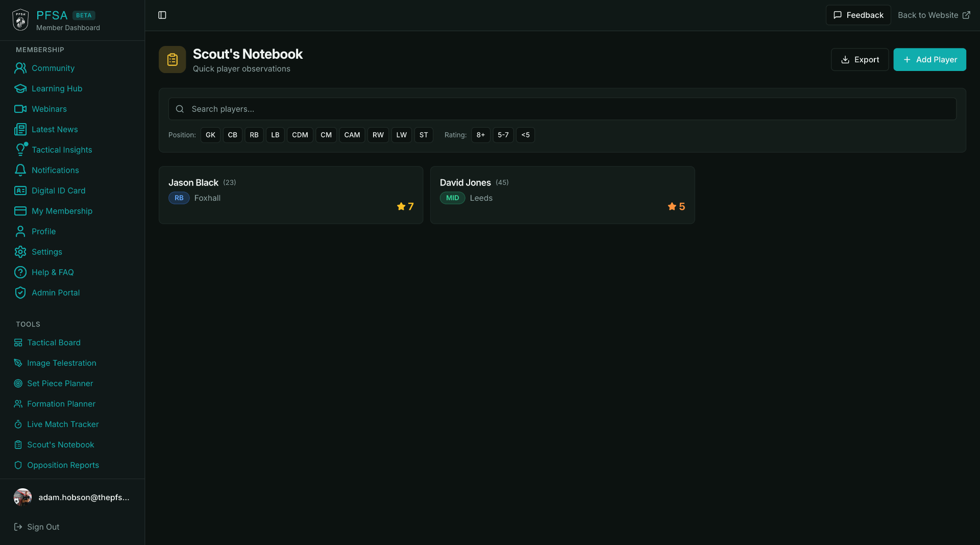980x545 pixels.
Task: Open David Jones player card
Action: click(562, 195)
